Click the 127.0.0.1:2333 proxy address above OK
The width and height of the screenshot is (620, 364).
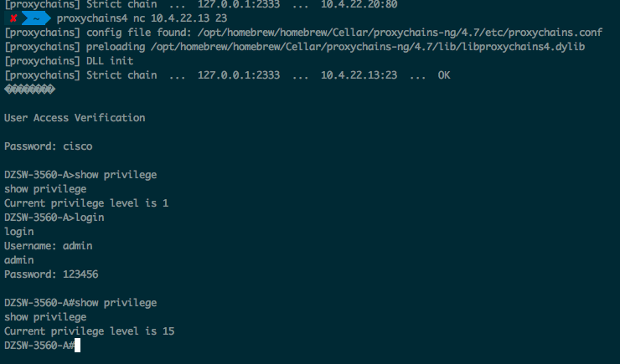(239, 75)
